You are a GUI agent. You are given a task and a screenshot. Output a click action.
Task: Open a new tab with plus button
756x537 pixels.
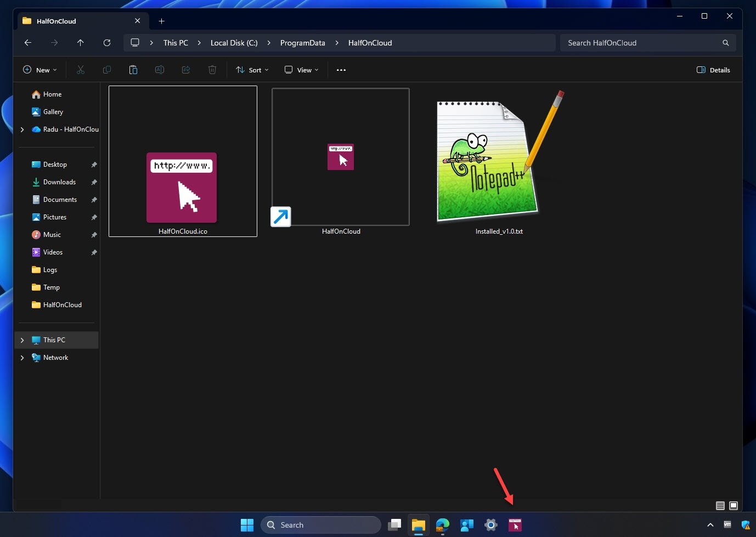click(161, 21)
